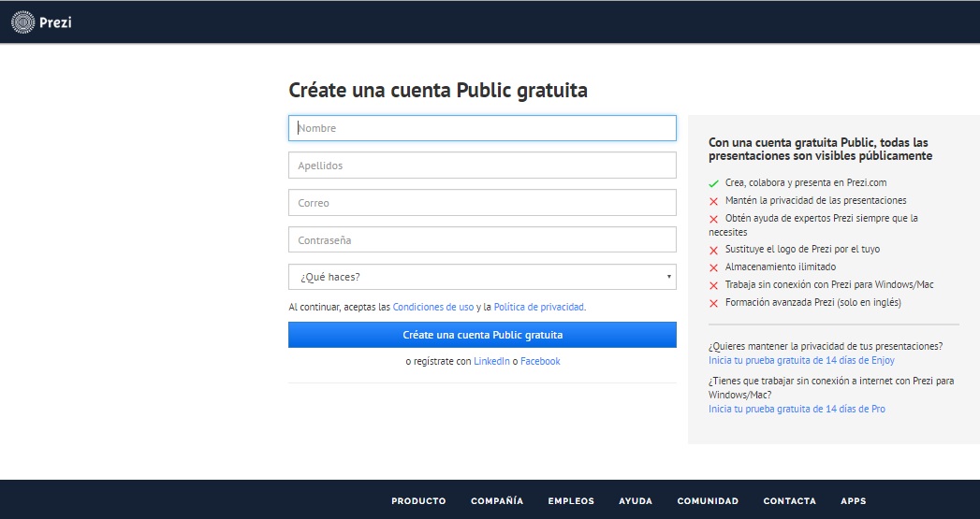Open the CONTACTA footer item

(789, 501)
